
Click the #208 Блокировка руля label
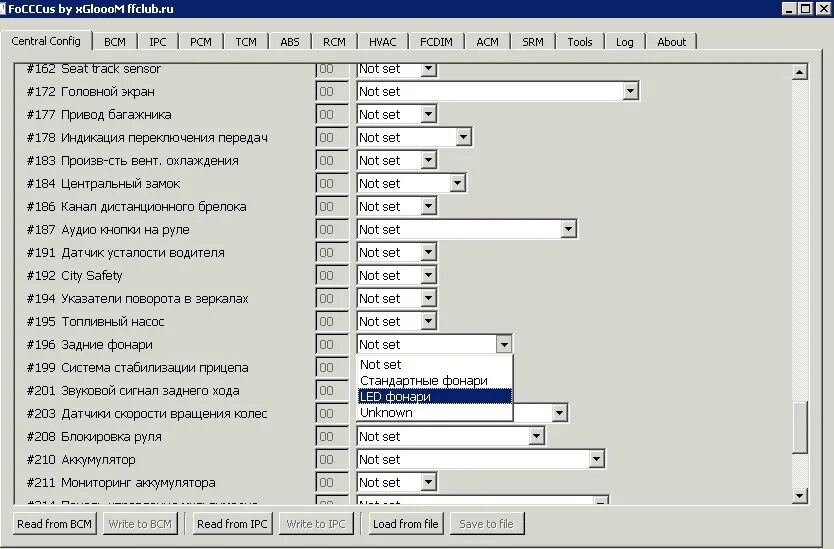tap(94, 436)
